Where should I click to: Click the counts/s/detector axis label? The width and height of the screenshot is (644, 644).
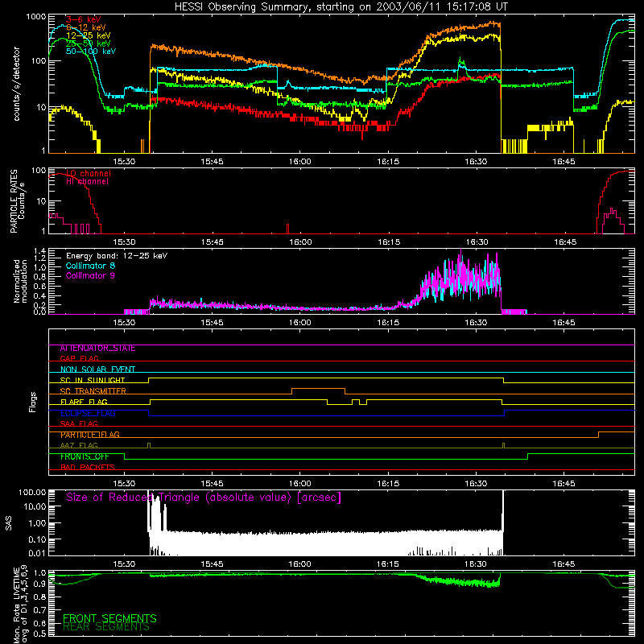point(17,84)
